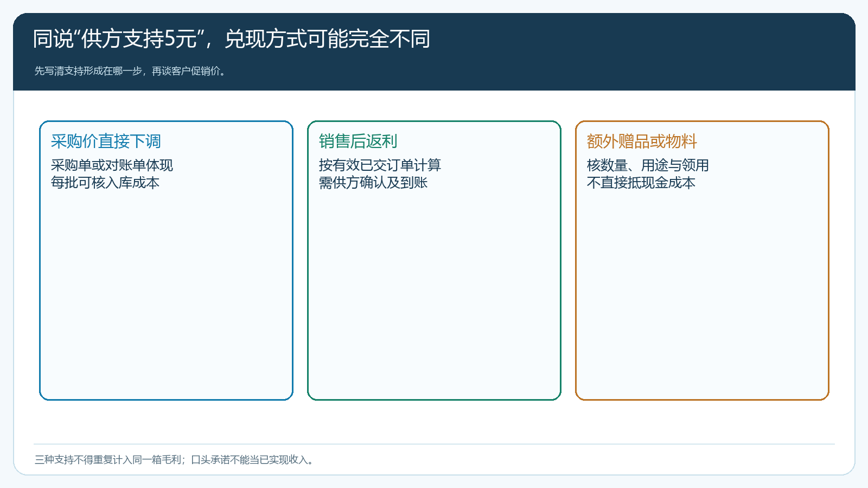This screenshot has width=868, height=488.
Task: Select the subtitle "先写清支持形成在哪一步，再谈客户促销价。"
Action: point(131,71)
